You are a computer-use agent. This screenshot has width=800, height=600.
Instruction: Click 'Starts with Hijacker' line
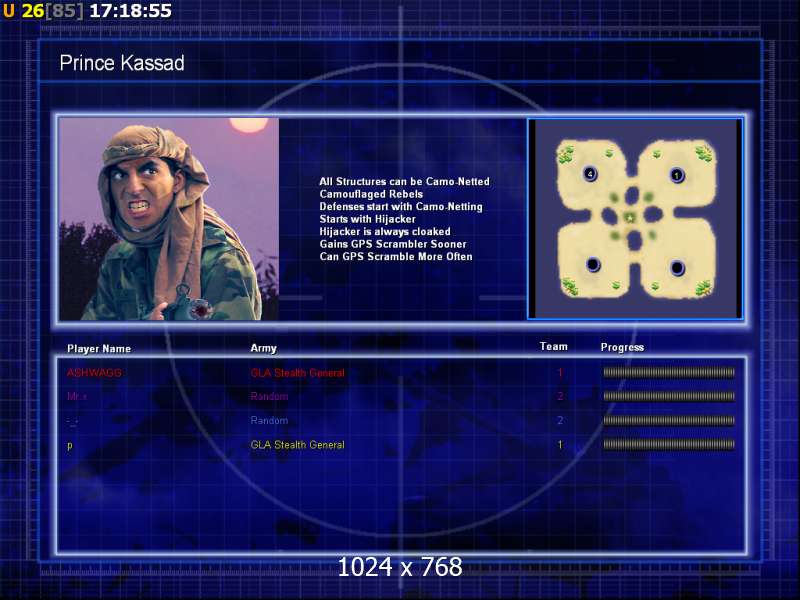click(x=367, y=219)
